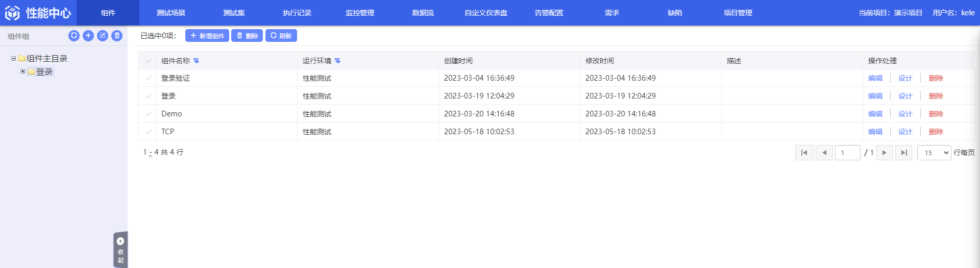Click the edit icon in 组件组 header

(x=103, y=36)
